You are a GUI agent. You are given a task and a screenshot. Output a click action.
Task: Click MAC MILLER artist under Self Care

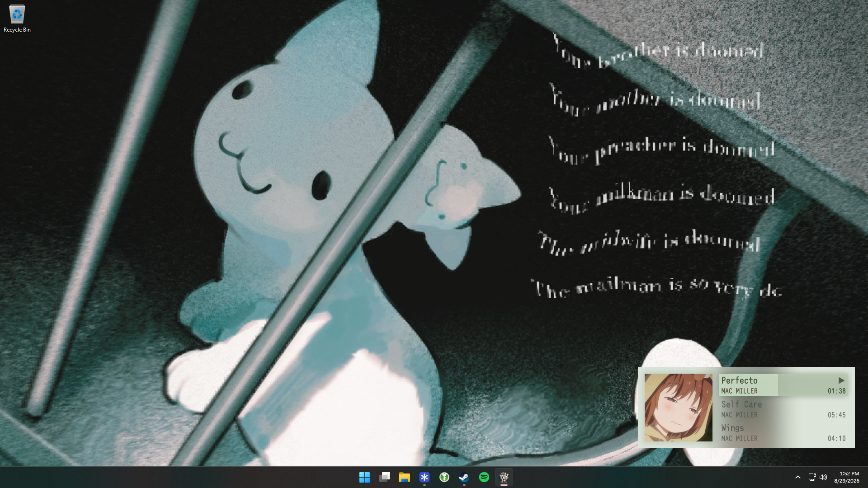click(x=739, y=415)
